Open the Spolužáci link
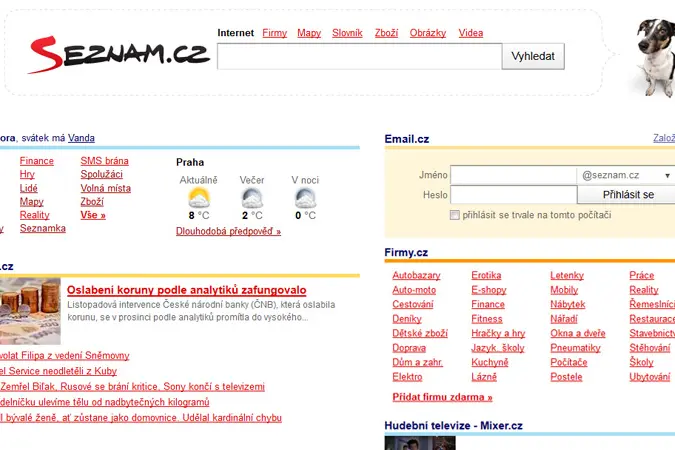 click(102, 174)
